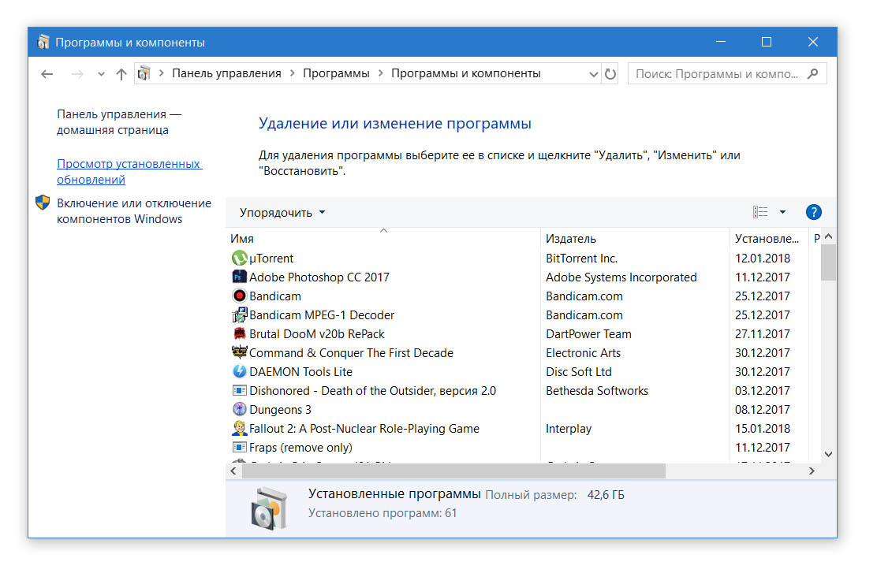
Task: Open Включение или отключение компонентов Windows
Action: click(x=134, y=210)
